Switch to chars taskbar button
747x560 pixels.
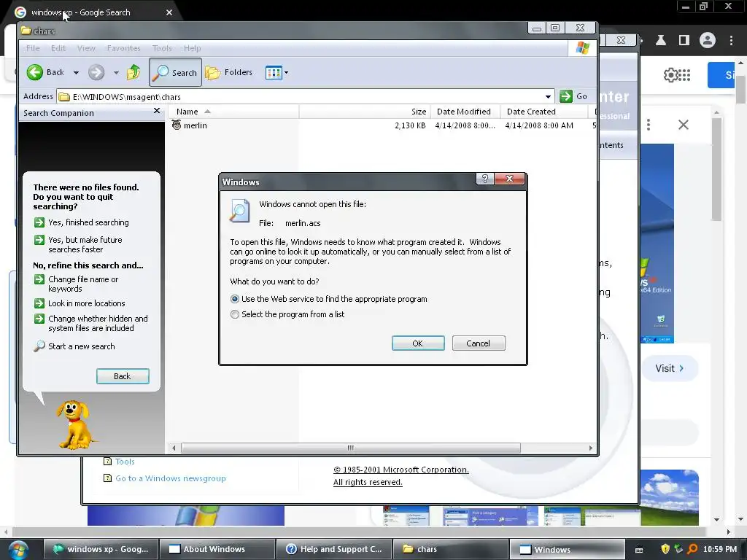(451, 549)
